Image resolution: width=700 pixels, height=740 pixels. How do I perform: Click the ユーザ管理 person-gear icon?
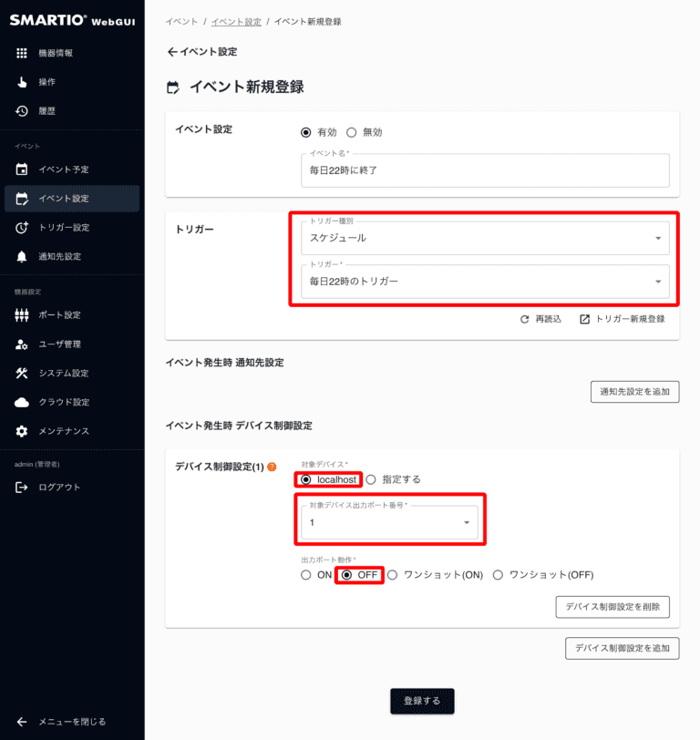click(22, 344)
